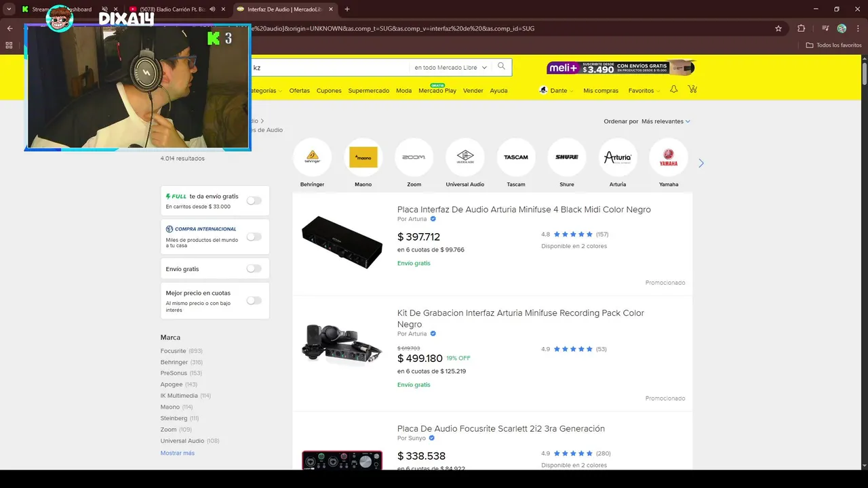This screenshot has height=488, width=868.
Task: Click in the search field containing kz
Action: [x=329, y=67]
